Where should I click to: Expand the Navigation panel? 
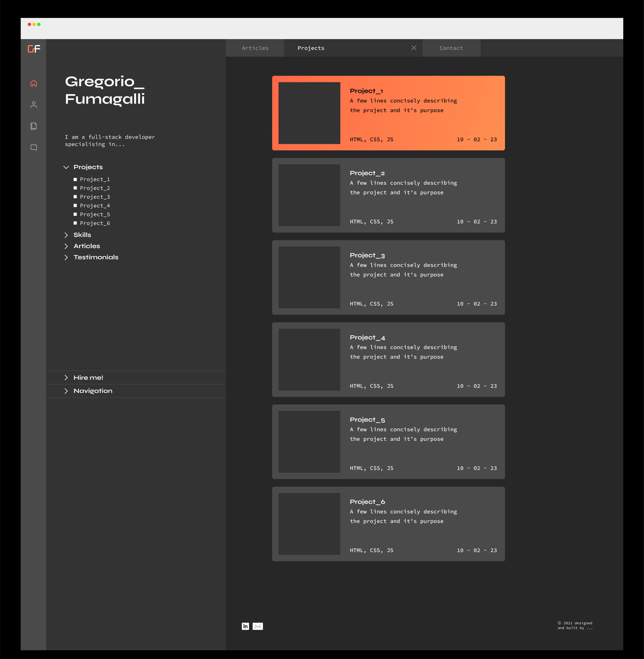point(66,391)
